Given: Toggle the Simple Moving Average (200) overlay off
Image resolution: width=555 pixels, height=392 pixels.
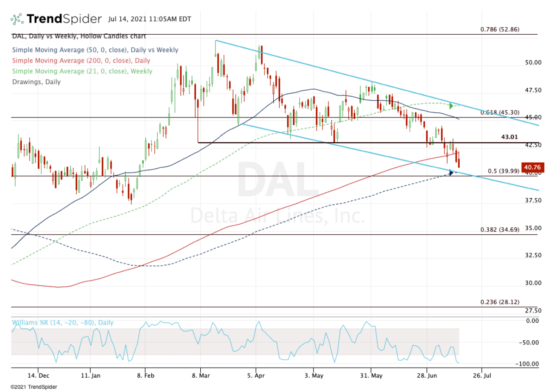Looking at the screenshot, I should tap(80, 60).
